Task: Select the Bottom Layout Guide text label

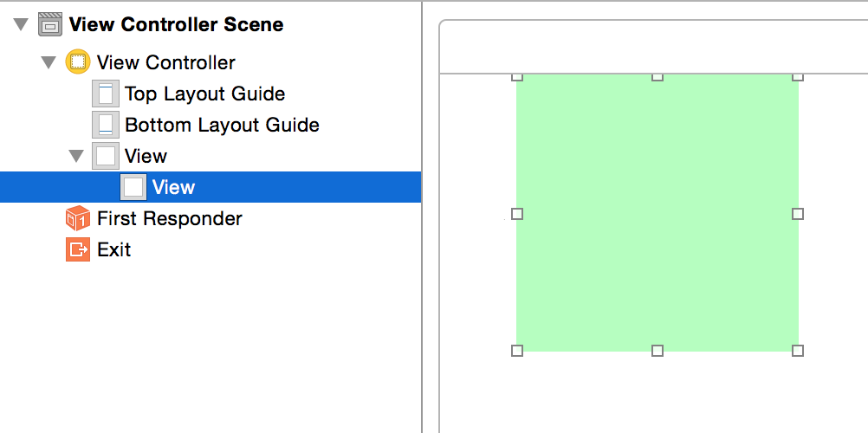Action: point(222,125)
